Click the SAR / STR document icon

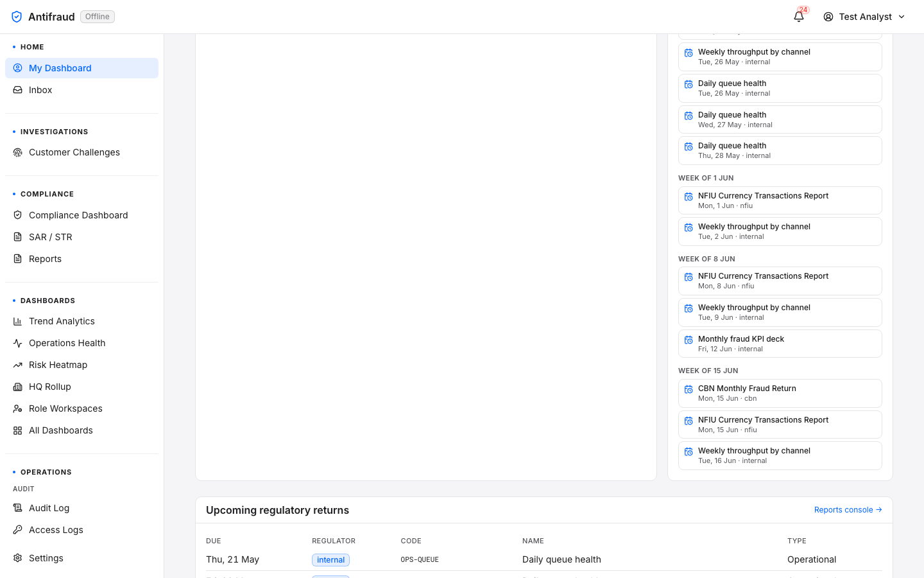17,237
